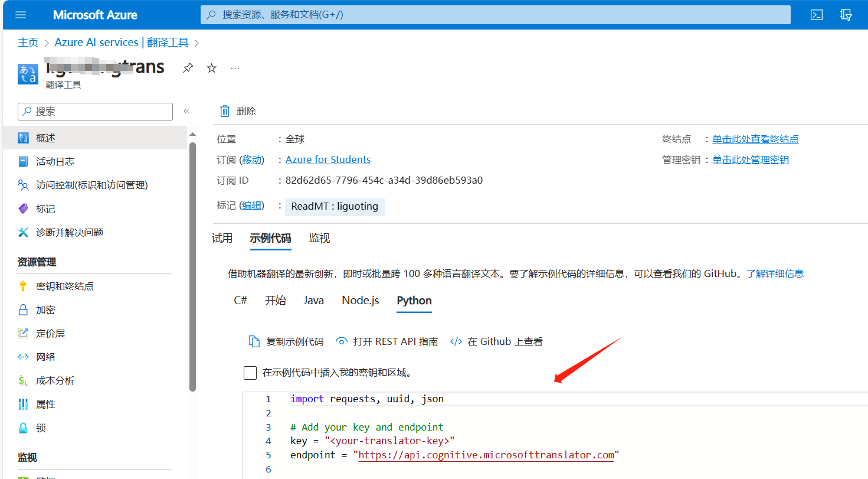
Task: Enable 在示例代码中插入我的密钥和区域
Action: pos(250,372)
